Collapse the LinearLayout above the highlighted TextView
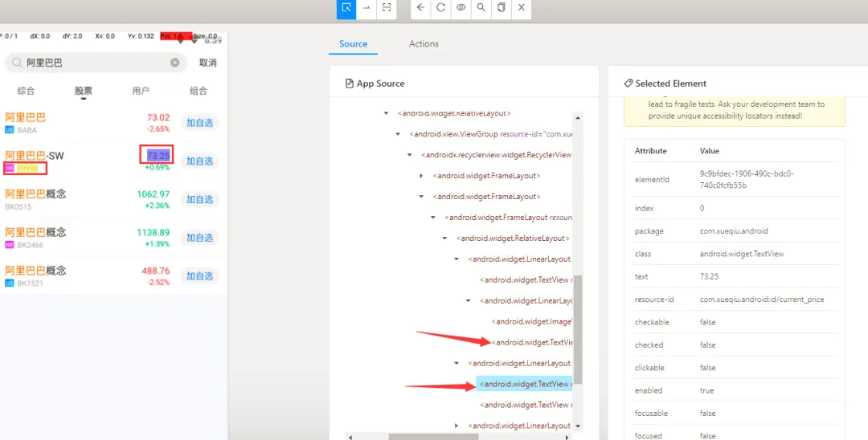This screenshot has width=868, height=440. 457,363
